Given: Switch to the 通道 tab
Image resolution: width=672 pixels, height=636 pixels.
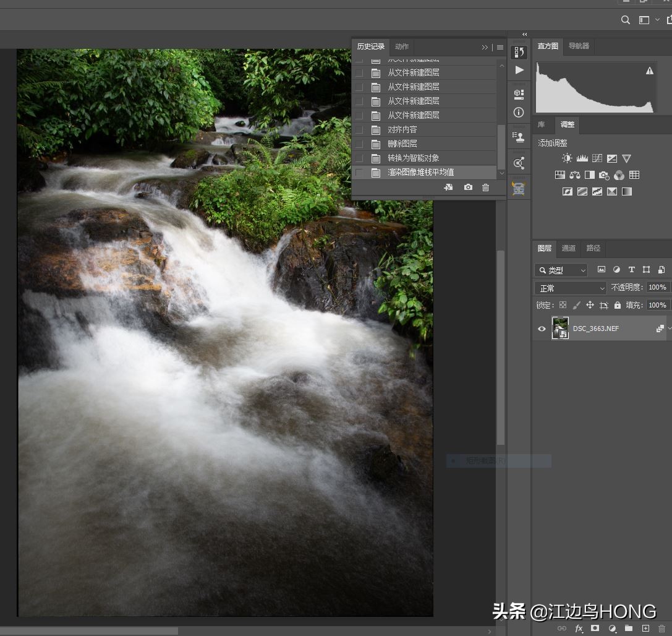Looking at the screenshot, I should [x=568, y=248].
